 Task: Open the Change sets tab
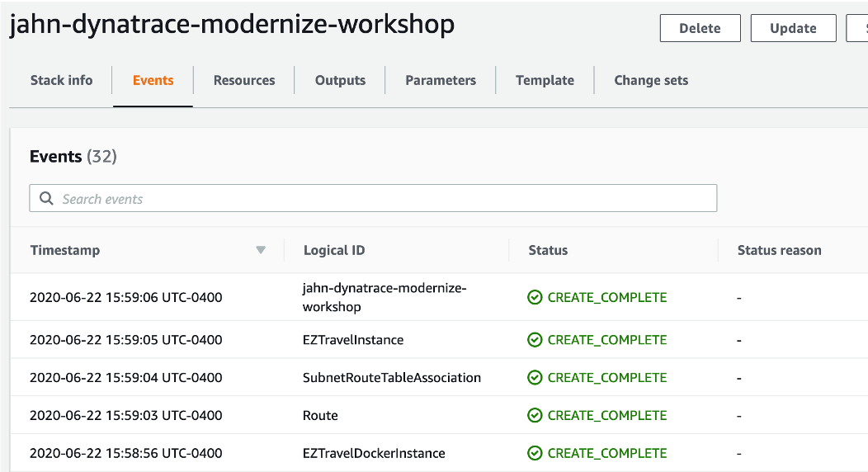click(x=651, y=80)
